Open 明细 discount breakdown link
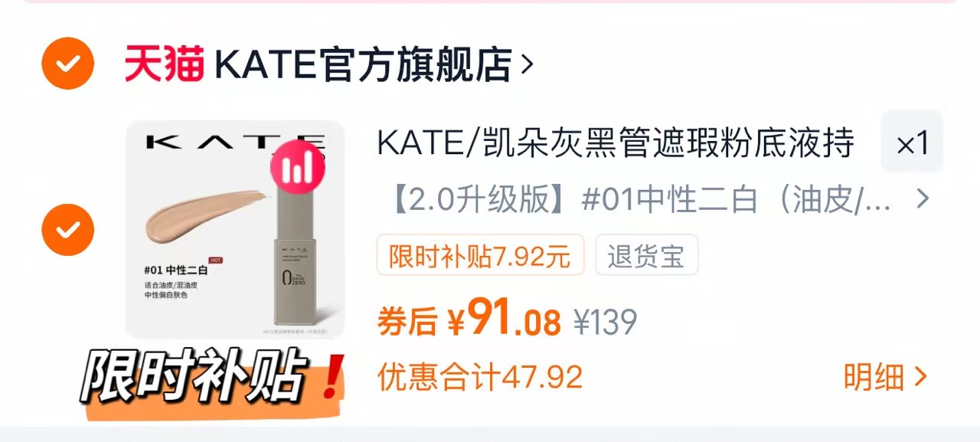Screen dimensions: 980x442 pos(874,377)
